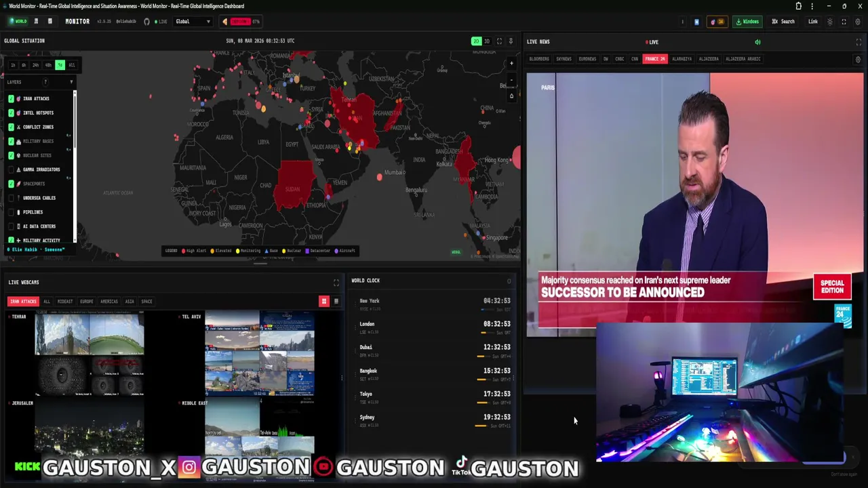
Task: Uncheck the Intel Hotspots layer
Action: pyautogui.click(x=11, y=113)
